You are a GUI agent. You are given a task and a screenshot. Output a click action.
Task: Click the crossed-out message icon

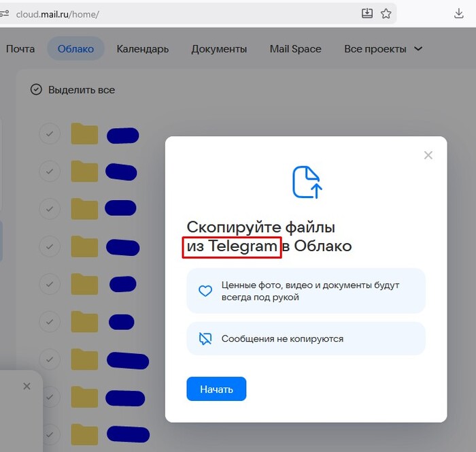point(205,338)
